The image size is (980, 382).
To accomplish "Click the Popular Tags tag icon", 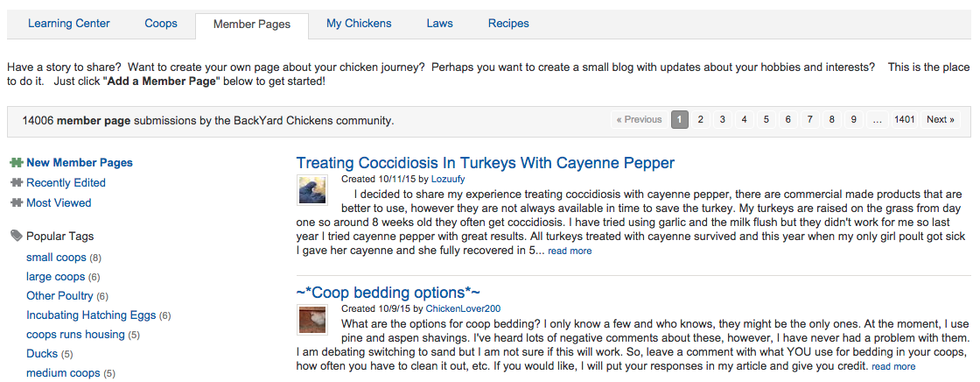I will click(16, 236).
